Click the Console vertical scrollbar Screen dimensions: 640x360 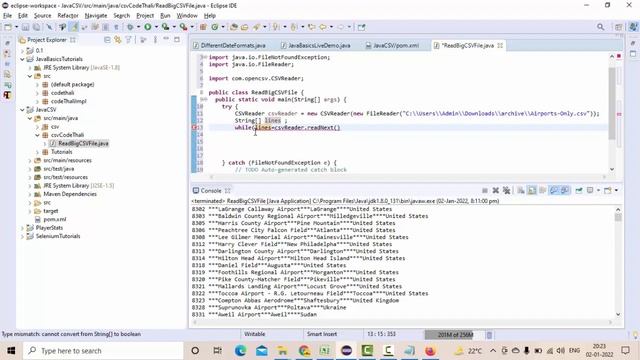click(618, 218)
